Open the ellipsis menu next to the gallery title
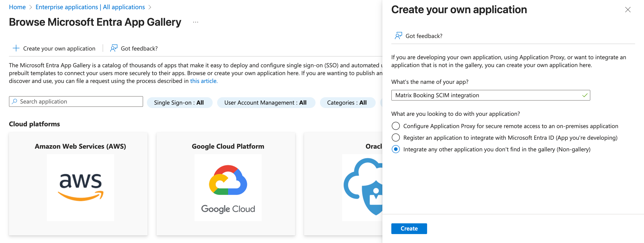This screenshot has height=243, width=644. tap(195, 22)
